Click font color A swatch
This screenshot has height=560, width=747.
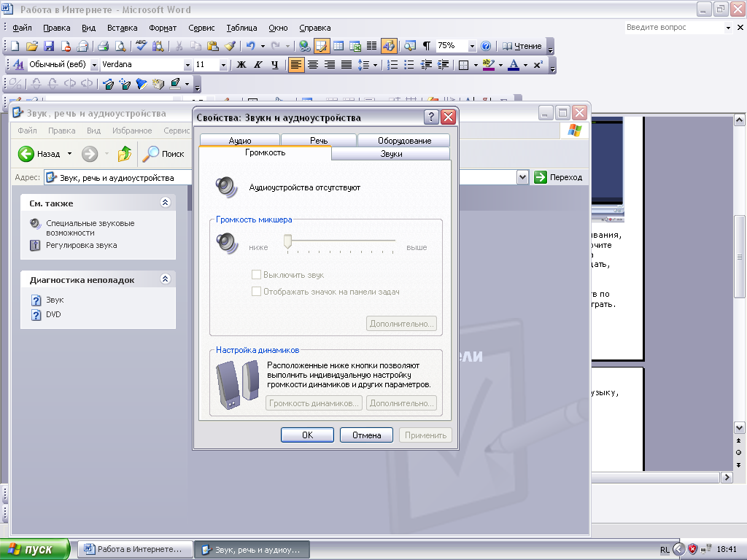514,65
